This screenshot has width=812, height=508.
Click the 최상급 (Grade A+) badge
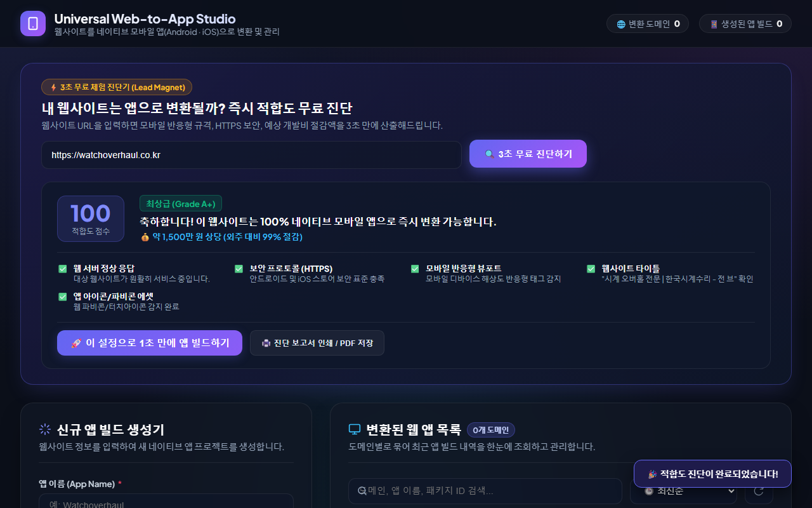point(181,203)
